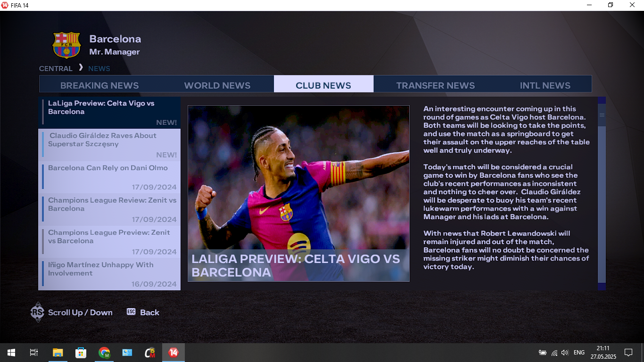This screenshot has width=644, height=362.
Task: Click the battery tray icon
Action: point(543,353)
